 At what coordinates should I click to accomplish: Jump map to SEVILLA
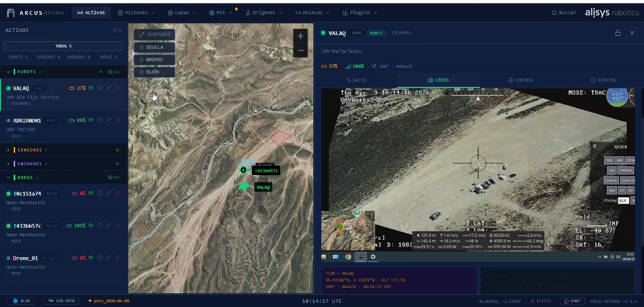pos(154,47)
